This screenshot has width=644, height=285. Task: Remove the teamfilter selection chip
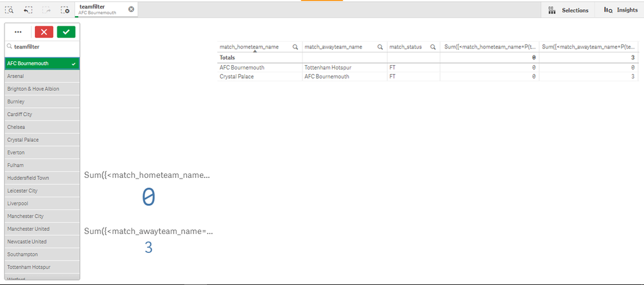(131, 10)
